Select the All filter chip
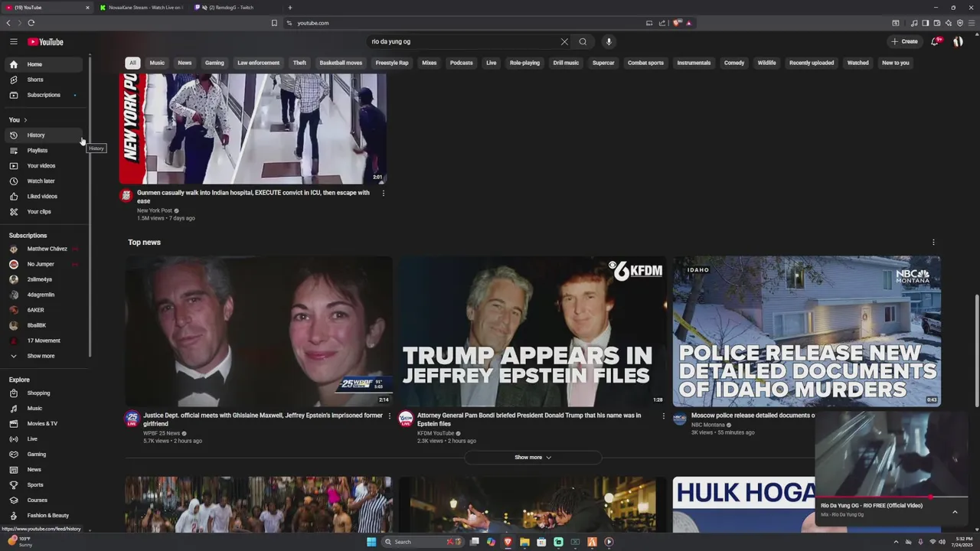 pyautogui.click(x=132, y=63)
